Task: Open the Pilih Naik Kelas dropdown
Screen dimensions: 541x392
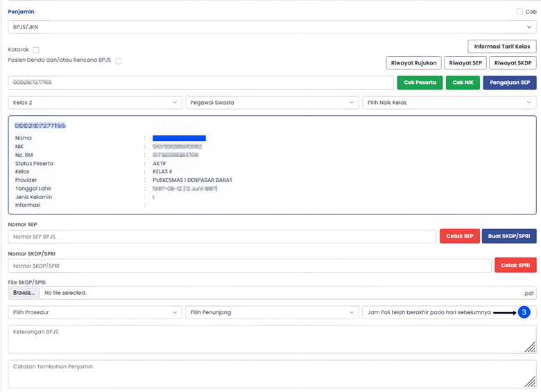Action: pyautogui.click(x=449, y=103)
